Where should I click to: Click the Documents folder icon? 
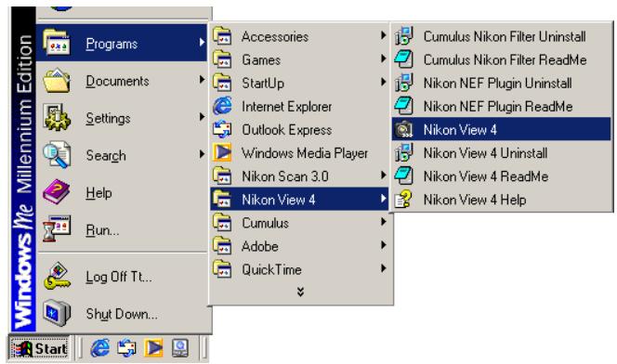pyautogui.click(x=57, y=80)
